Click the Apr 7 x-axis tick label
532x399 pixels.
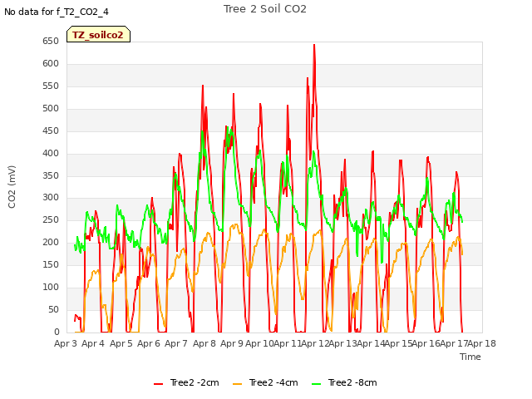pyautogui.click(x=176, y=343)
